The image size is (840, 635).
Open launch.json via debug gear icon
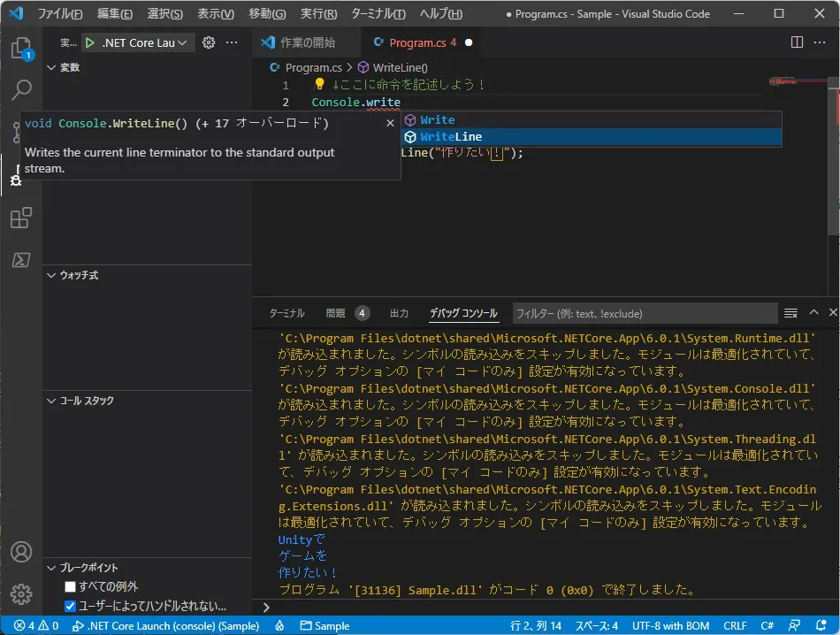click(x=209, y=42)
